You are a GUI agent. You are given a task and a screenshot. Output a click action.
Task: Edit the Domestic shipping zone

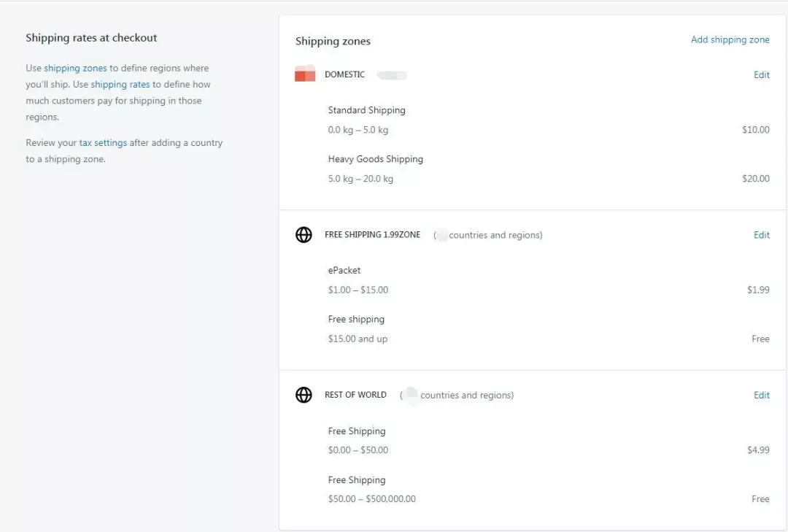click(x=761, y=74)
